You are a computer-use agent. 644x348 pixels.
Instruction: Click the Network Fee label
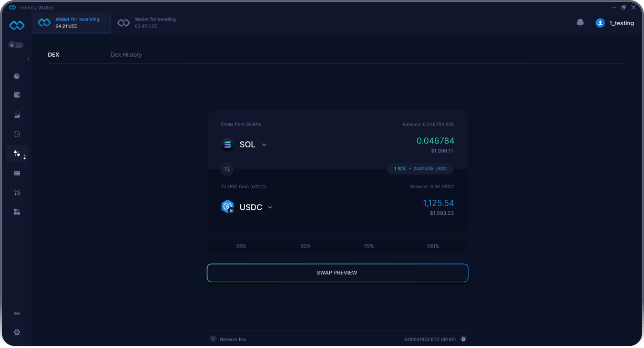click(x=233, y=340)
